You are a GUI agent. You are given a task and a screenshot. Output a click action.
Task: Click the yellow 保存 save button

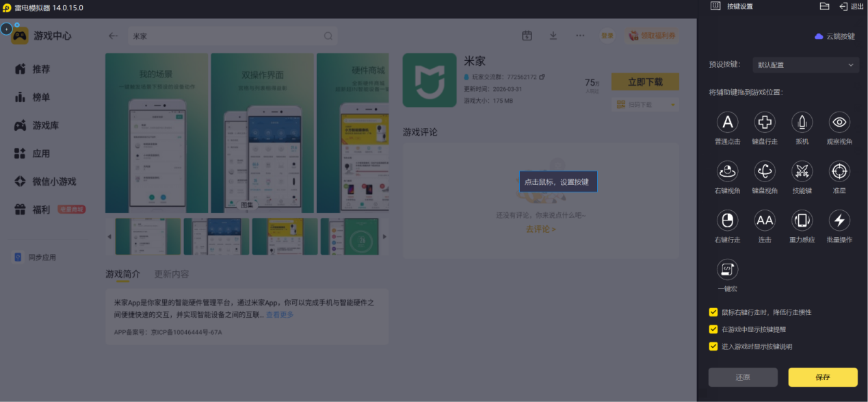tap(823, 377)
